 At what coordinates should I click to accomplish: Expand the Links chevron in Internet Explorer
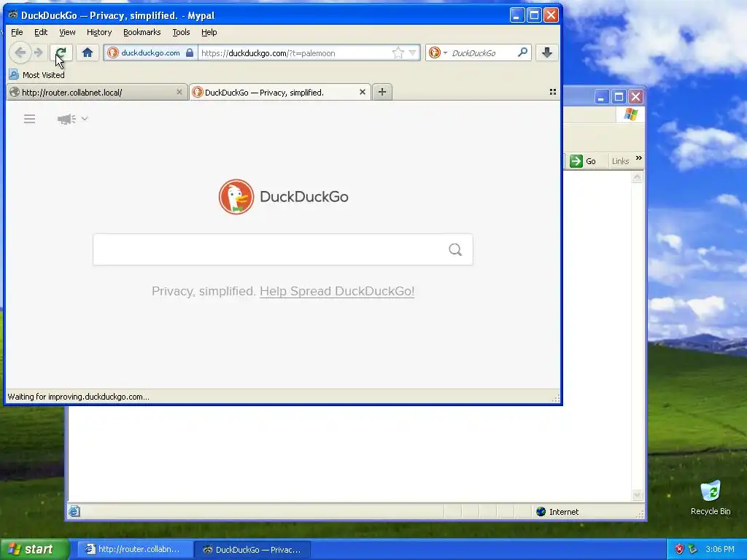pos(639,157)
